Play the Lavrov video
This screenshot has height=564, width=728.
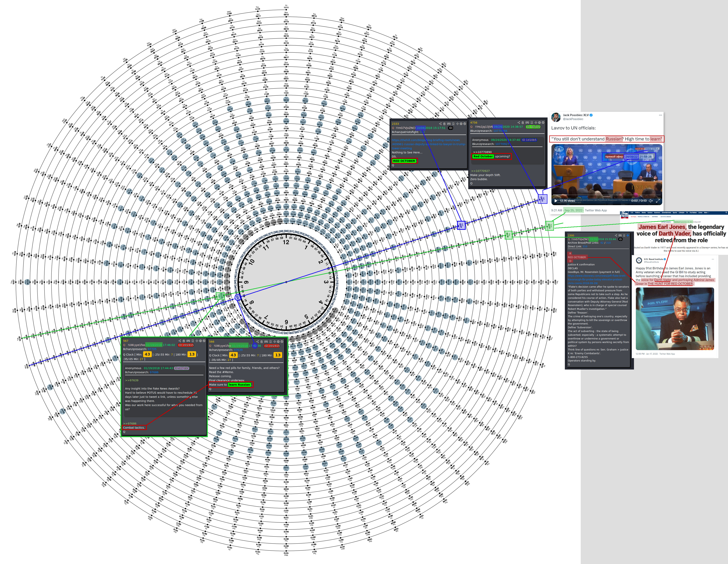[x=556, y=201]
